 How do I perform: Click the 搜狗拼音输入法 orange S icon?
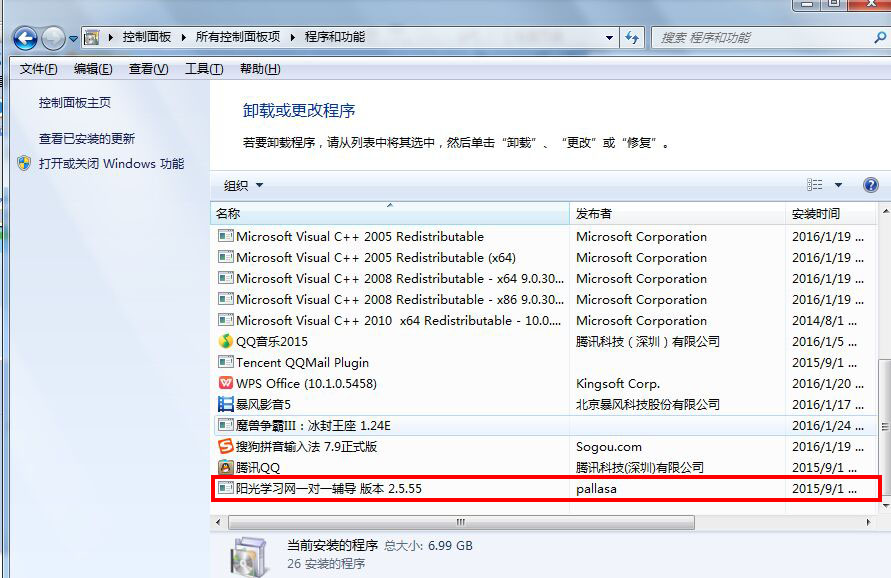[x=226, y=446]
